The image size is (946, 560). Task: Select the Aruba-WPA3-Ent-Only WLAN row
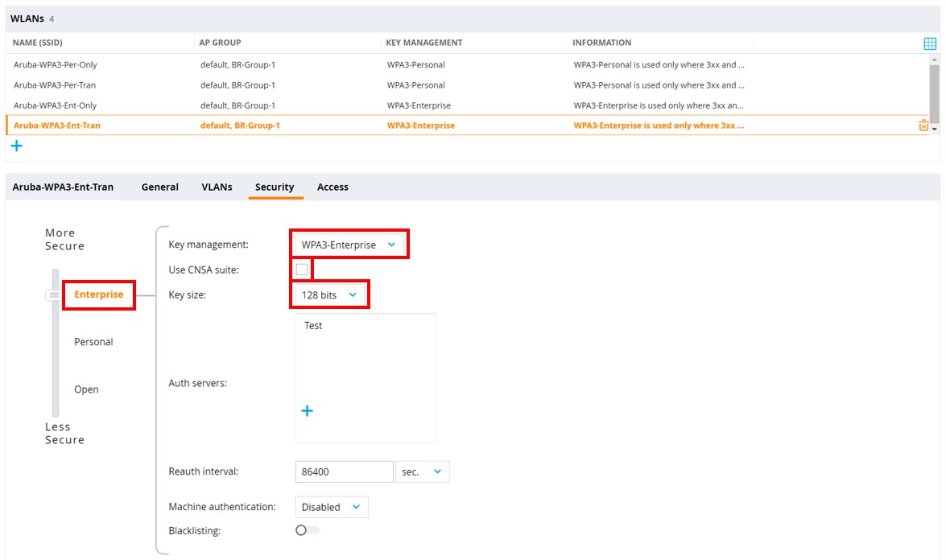tap(467, 105)
